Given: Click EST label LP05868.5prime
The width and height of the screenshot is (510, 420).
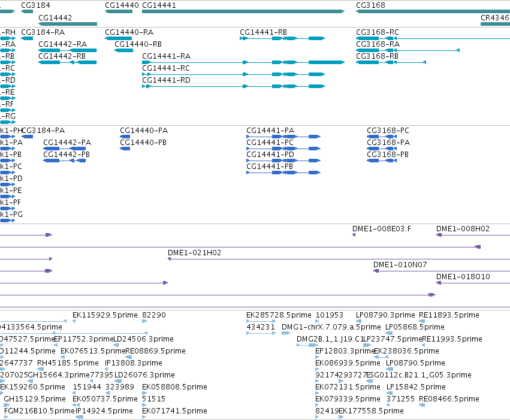Looking at the screenshot, I should 415,327.
